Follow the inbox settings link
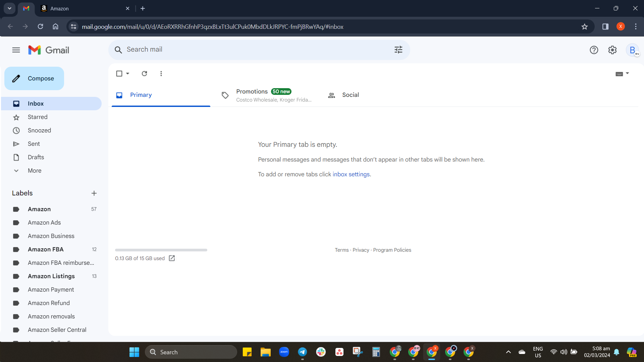The image size is (644, 362). (x=351, y=174)
